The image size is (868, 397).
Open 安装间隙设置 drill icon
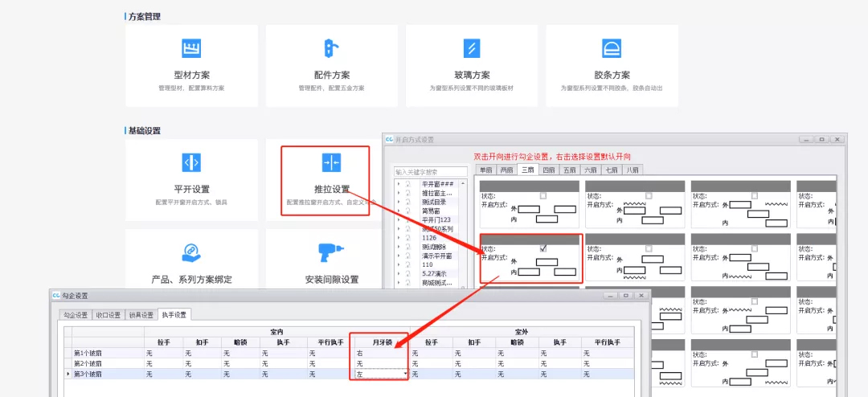pos(331,253)
